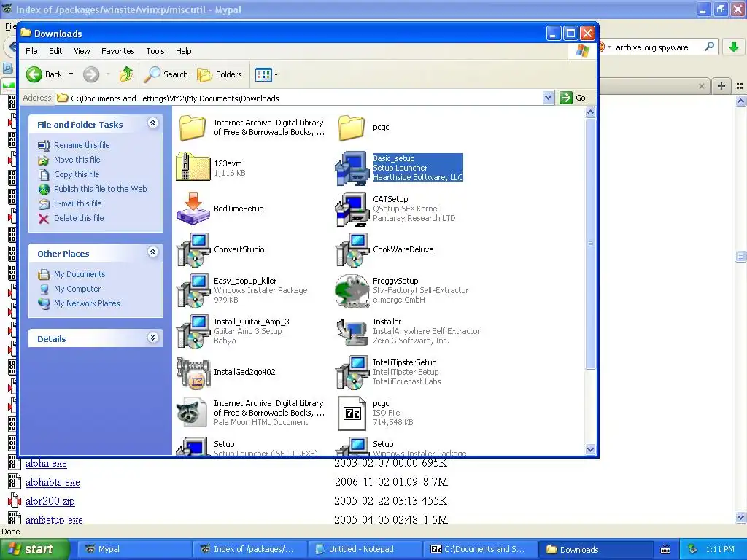Image resolution: width=747 pixels, height=560 pixels.
Task: Click the Go button next to address
Action: [x=573, y=98]
